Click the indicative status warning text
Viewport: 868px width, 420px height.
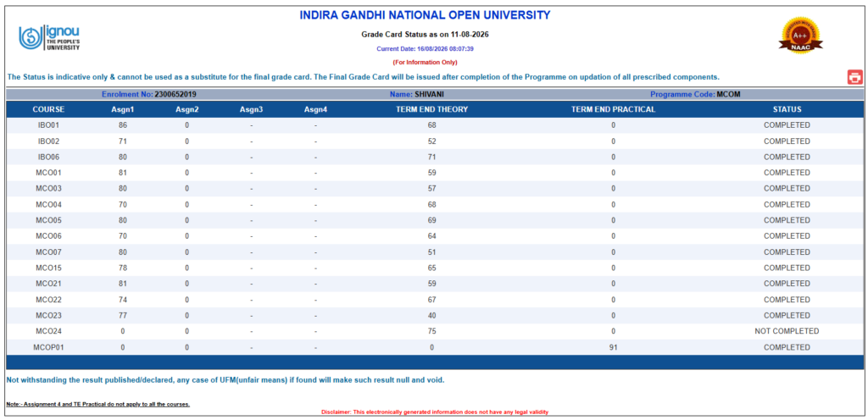tap(363, 77)
